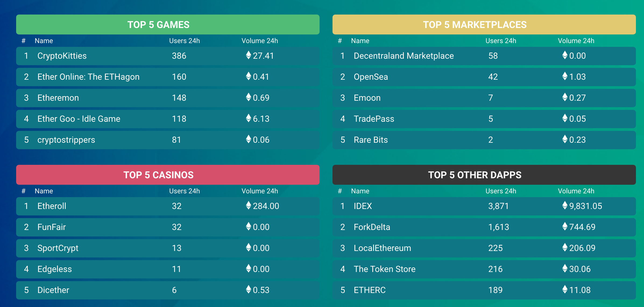Click the Etheremon game name

[x=58, y=98]
